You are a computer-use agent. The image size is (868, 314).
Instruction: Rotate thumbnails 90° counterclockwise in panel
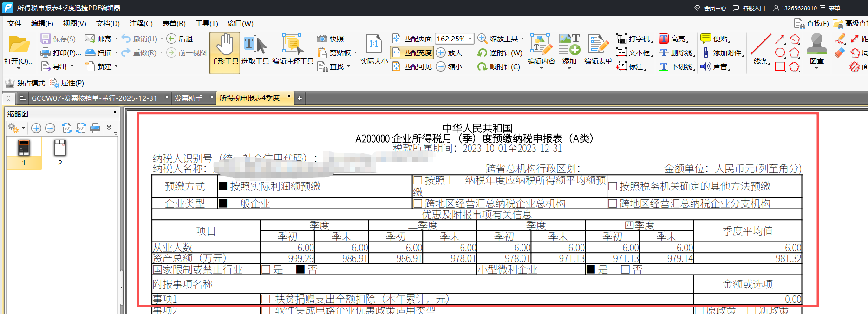pyautogui.click(x=67, y=128)
